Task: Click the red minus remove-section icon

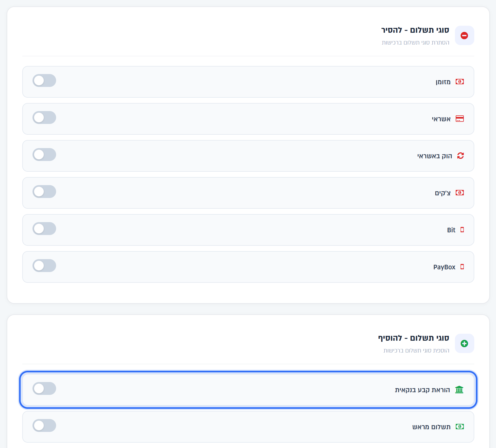Action: 464,35
